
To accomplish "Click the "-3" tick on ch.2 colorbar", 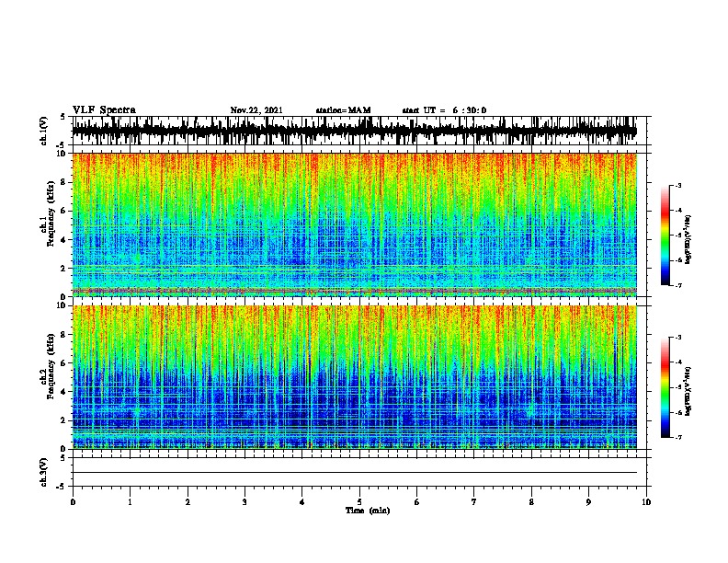I will point(677,338).
